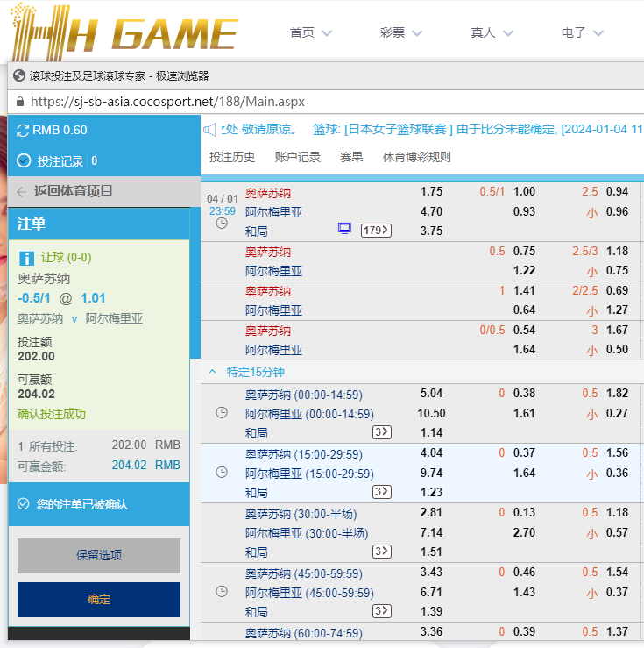Image resolution: width=644 pixels, height=648 pixels.
Task: Click the clock icon under 23:59
Action: 222,224
